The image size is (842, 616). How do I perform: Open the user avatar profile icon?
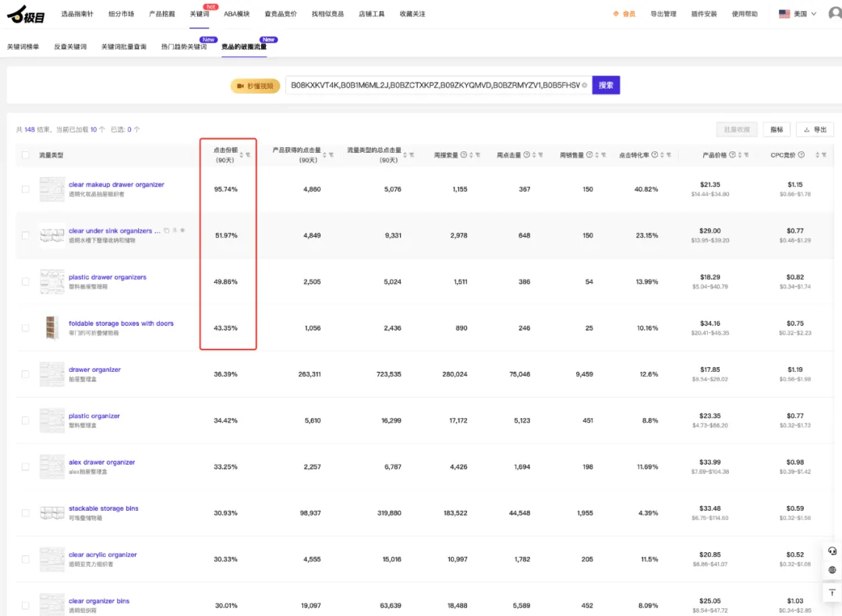point(836,13)
